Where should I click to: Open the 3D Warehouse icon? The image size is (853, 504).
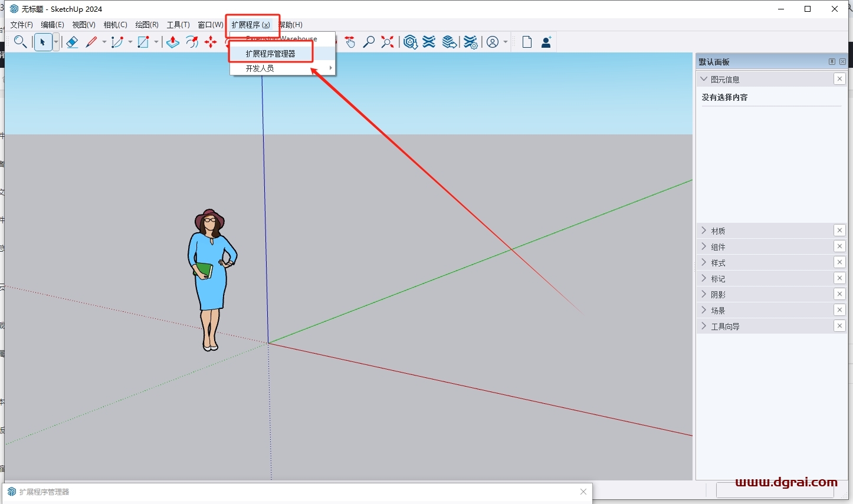pos(411,42)
